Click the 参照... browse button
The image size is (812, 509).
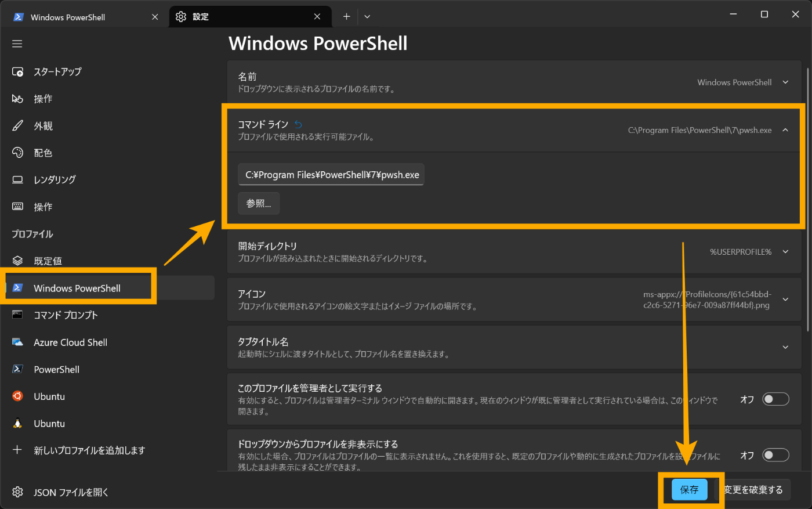[259, 203]
